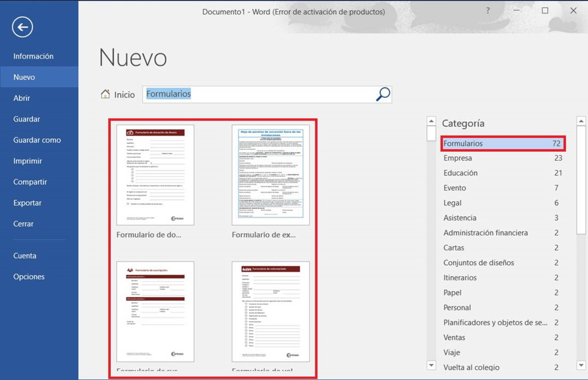Open the Información section
The width and height of the screenshot is (588, 380).
coord(34,56)
